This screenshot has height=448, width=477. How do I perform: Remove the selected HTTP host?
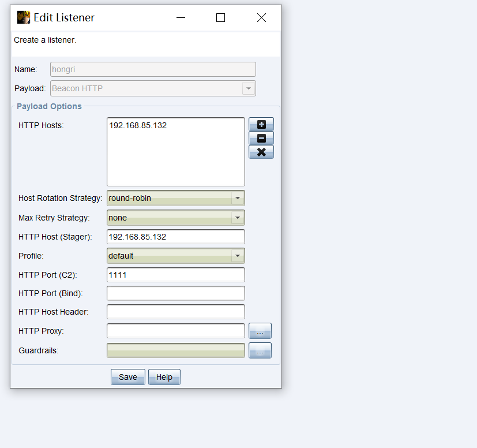coord(261,138)
